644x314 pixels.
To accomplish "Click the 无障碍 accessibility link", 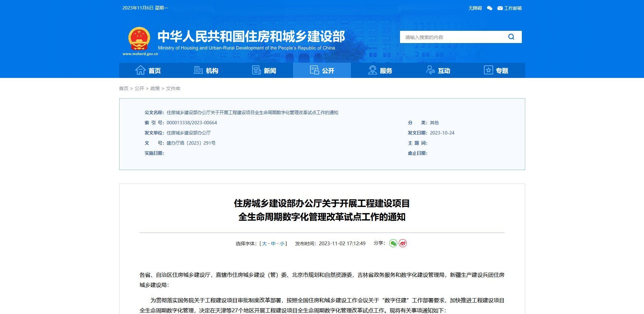I will pos(475,8).
